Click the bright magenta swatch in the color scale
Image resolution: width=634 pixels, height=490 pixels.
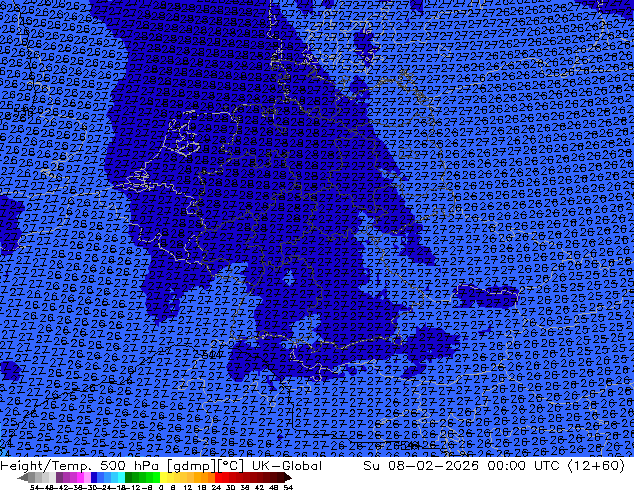coord(80,477)
